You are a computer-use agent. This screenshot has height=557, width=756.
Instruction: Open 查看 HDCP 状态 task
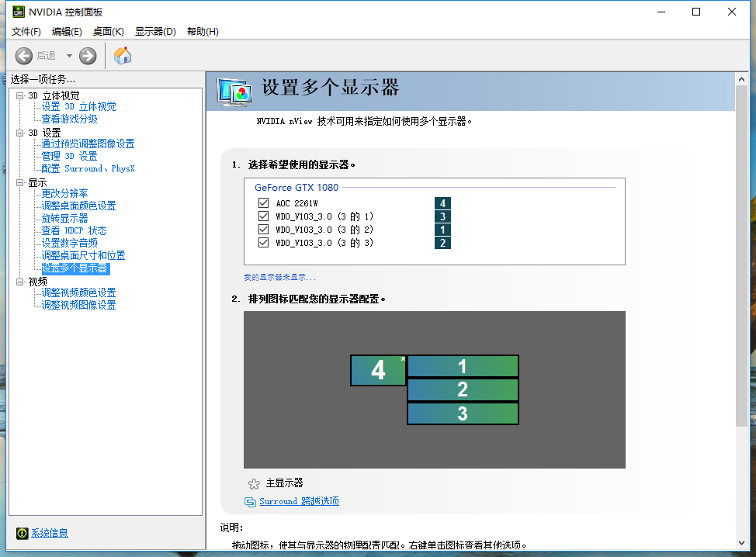[x=74, y=231]
